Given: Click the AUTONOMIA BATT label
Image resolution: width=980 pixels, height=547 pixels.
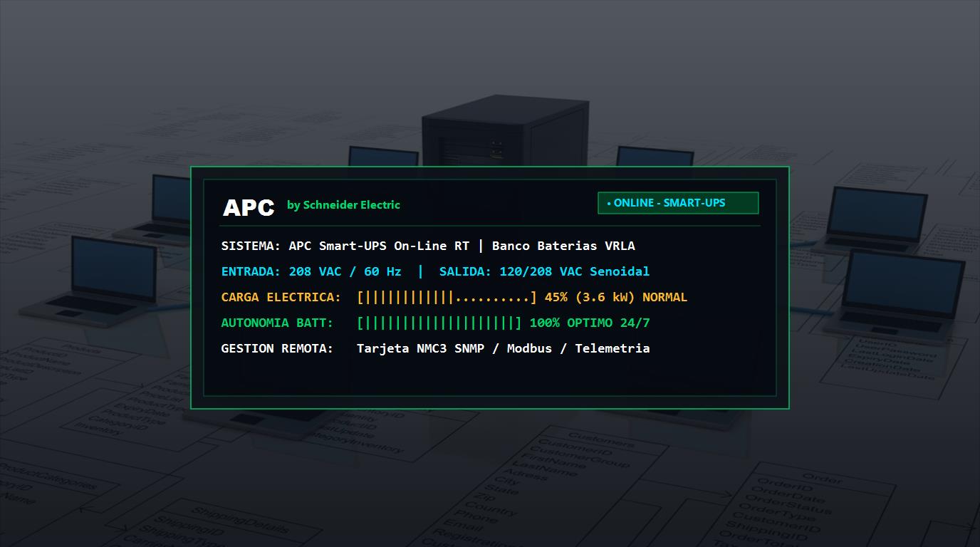Looking at the screenshot, I should point(277,323).
